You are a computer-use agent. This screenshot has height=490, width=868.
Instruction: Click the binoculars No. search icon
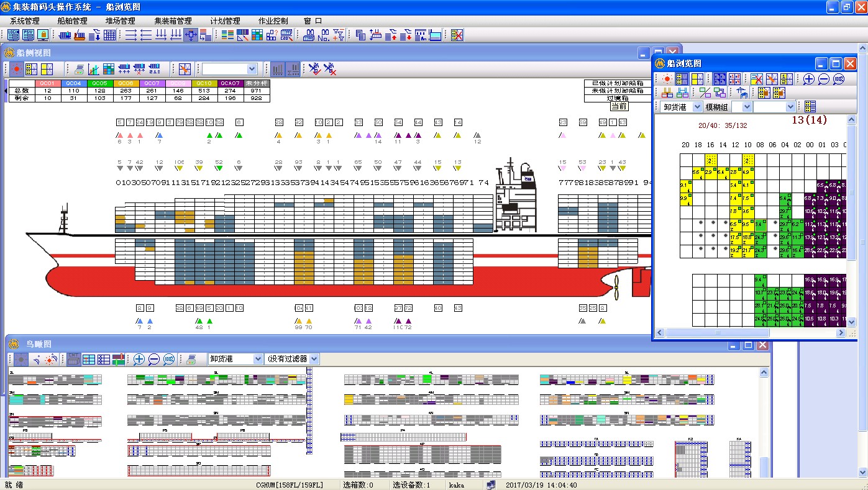click(x=324, y=35)
